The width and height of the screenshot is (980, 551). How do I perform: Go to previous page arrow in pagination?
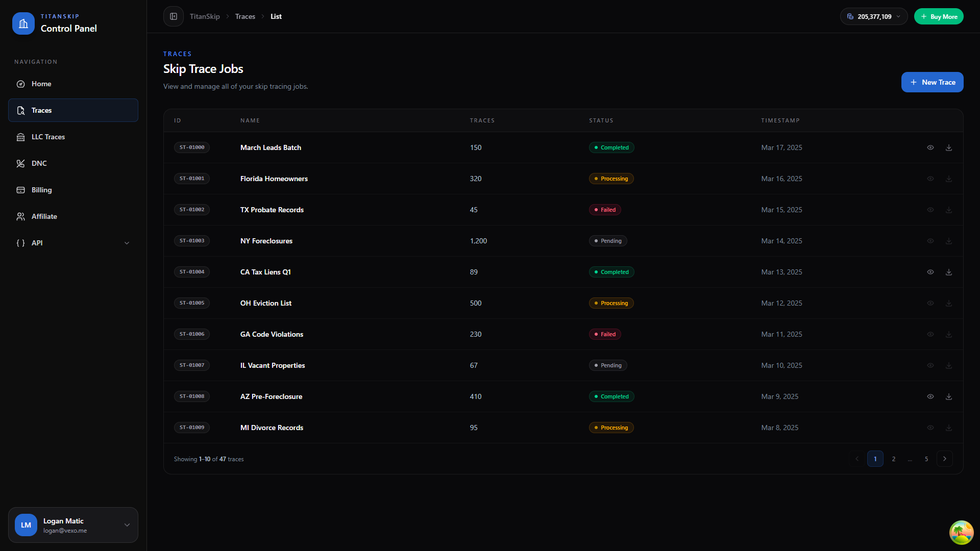point(857,459)
